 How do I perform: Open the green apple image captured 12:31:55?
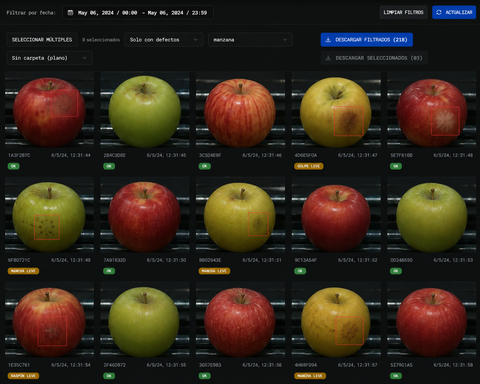[x=145, y=320]
